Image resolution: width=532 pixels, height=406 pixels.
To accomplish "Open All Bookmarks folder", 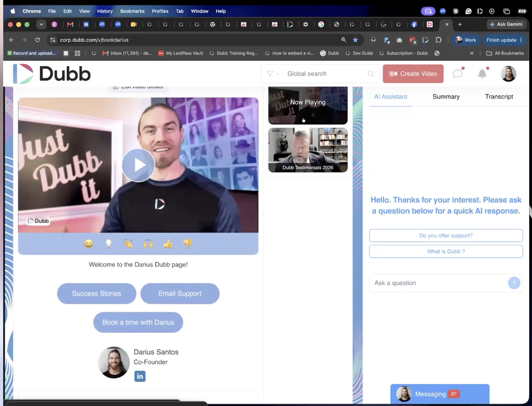I will click(x=505, y=53).
